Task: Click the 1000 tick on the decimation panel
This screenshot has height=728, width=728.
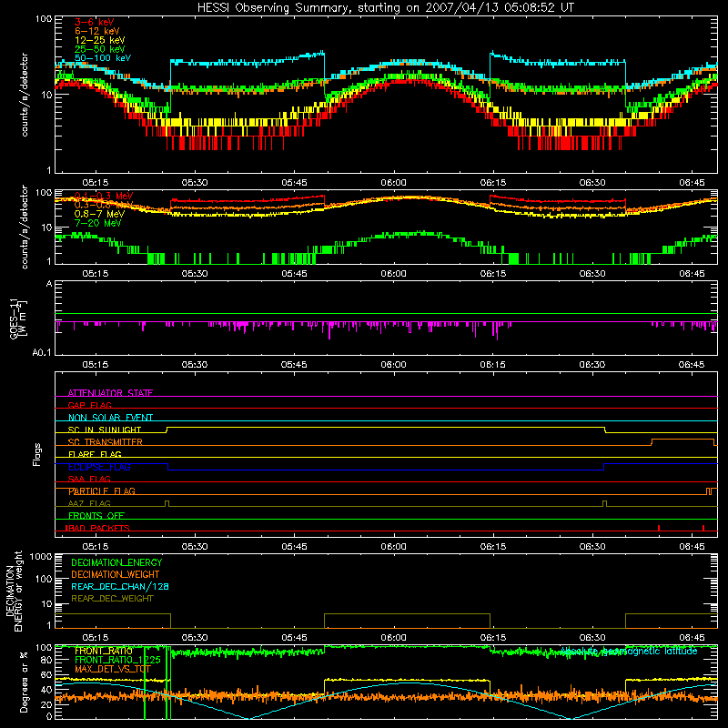Action: [x=41, y=556]
